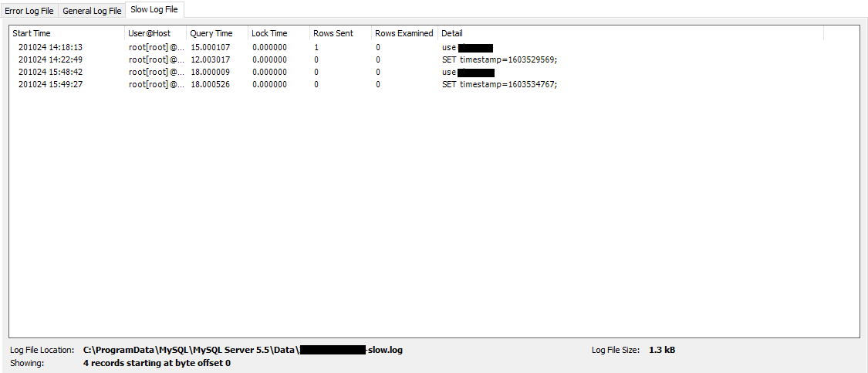Click the 'Showing:' label

point(26,364)
